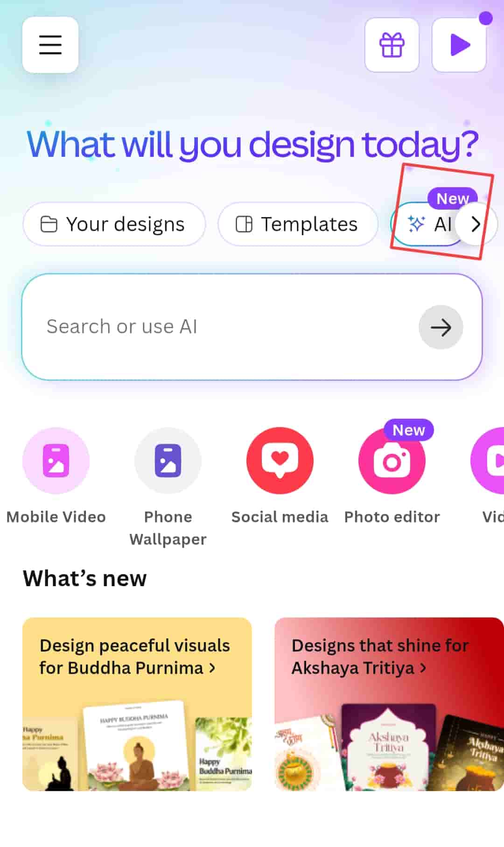
Task: Expand more chips with the right chevron
Action: click(x=475, y=224)
